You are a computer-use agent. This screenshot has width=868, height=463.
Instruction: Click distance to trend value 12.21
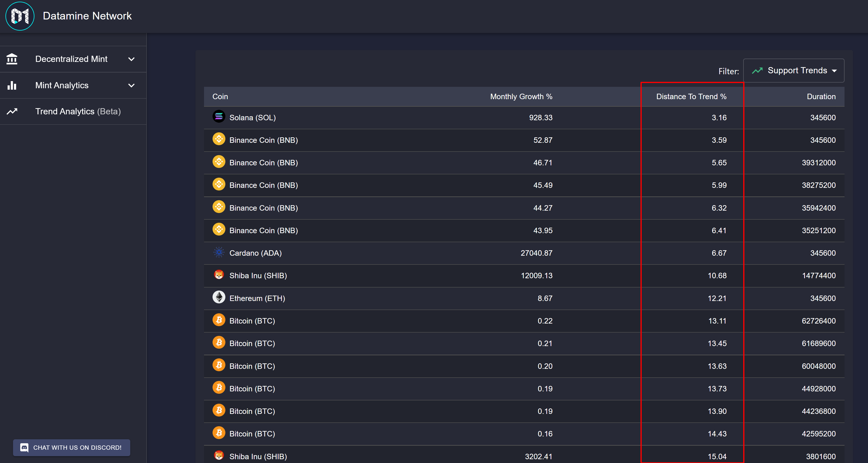tap(717, 298)
